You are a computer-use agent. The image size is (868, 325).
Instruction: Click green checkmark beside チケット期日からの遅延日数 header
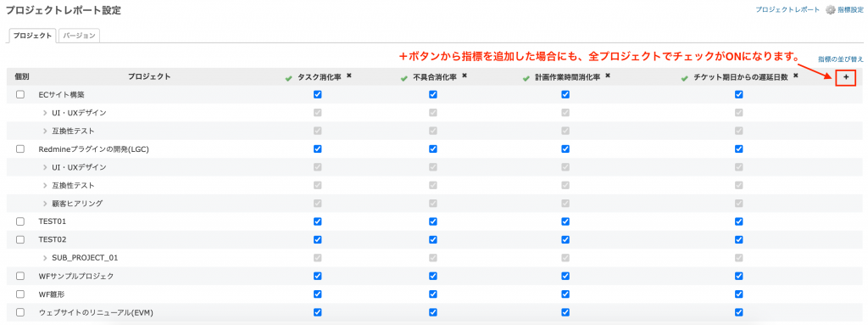click(x=684, y=79)
